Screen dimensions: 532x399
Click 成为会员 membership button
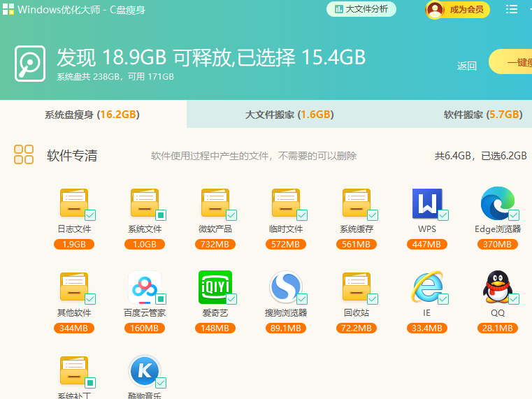(x=458, y=10)
